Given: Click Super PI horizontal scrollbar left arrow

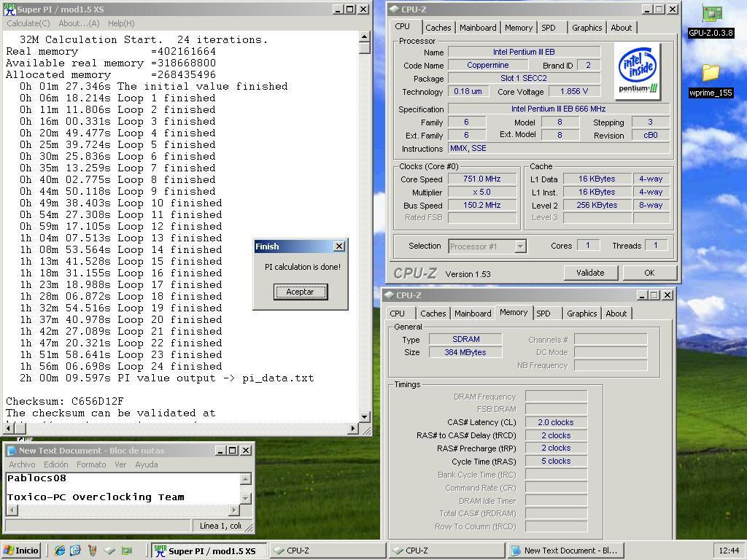Looking at the screenshot, I should 8,428.
